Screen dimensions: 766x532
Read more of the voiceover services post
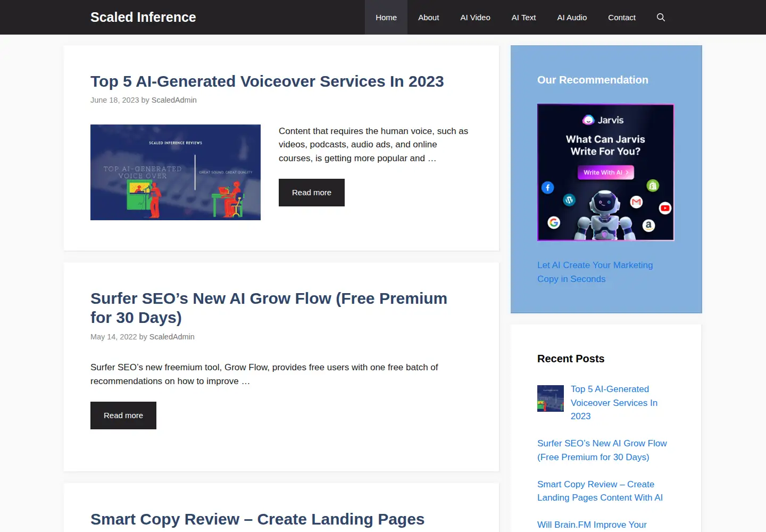click(312, 193)
